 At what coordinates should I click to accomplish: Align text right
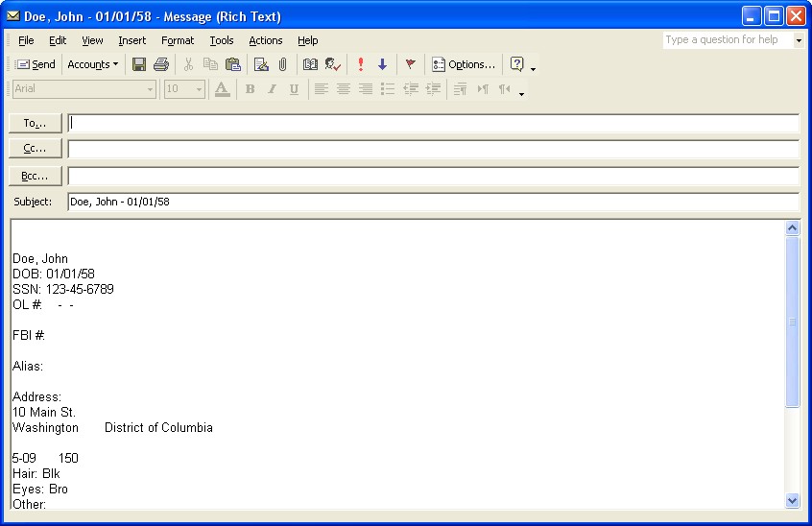(x=366, y=89)
